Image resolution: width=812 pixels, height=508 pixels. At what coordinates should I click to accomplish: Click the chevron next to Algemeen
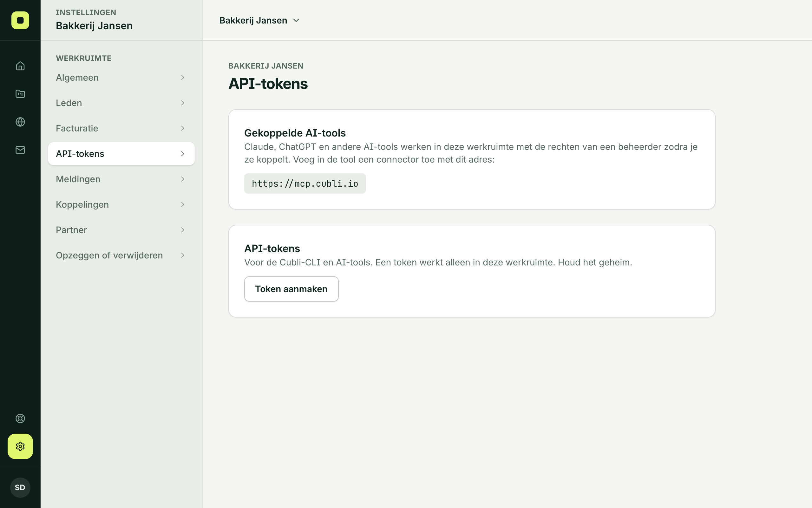coord(182,77)
